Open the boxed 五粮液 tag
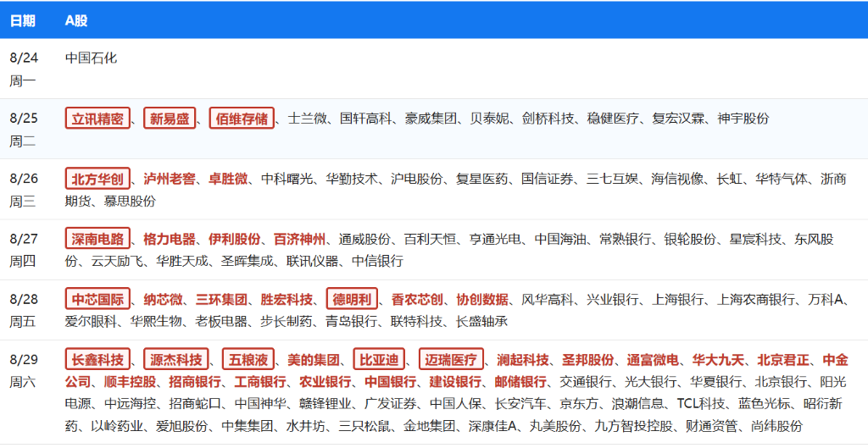This screenshot has width=868, height=448. 248,360
